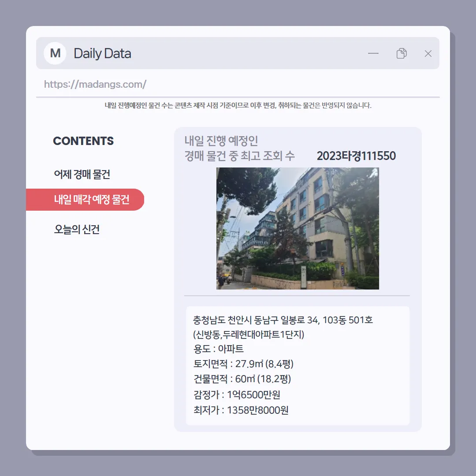Open the apartment building photo thumbnail

click(x=297, y=228)
